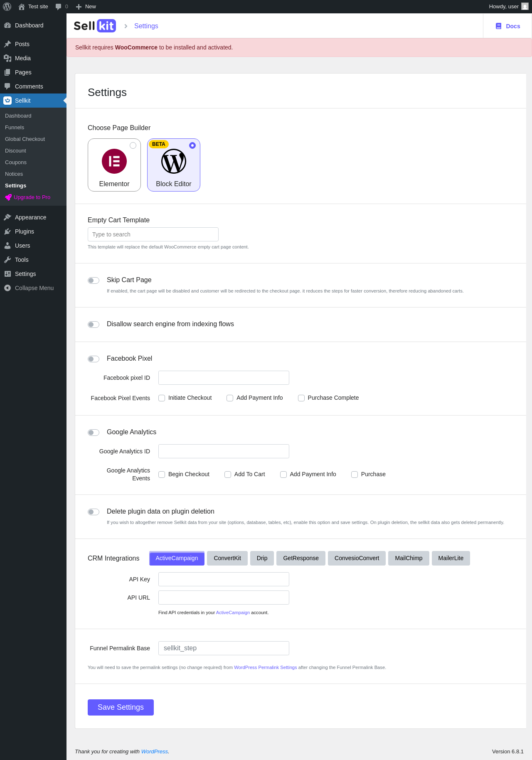Viewport: 532px width, 760px height.
Task: Click the Dashboard gauge icon in sidebar
Action: pos(7,25)
